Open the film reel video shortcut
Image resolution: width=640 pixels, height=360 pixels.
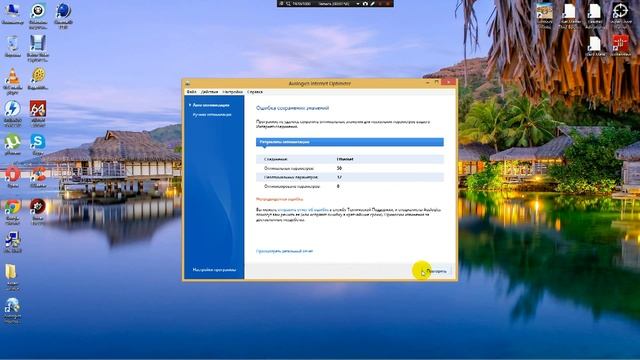[38, 79]
